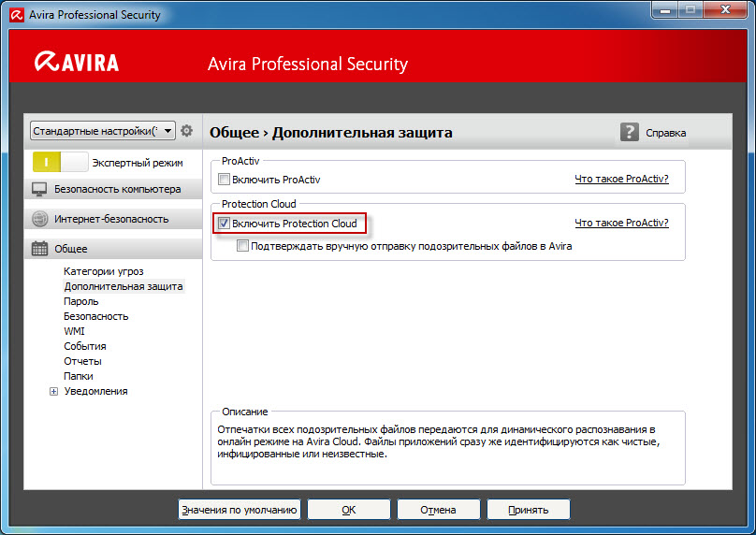Check Подтверждать вручную отправку подозрительных файлов

pos(242,246)
